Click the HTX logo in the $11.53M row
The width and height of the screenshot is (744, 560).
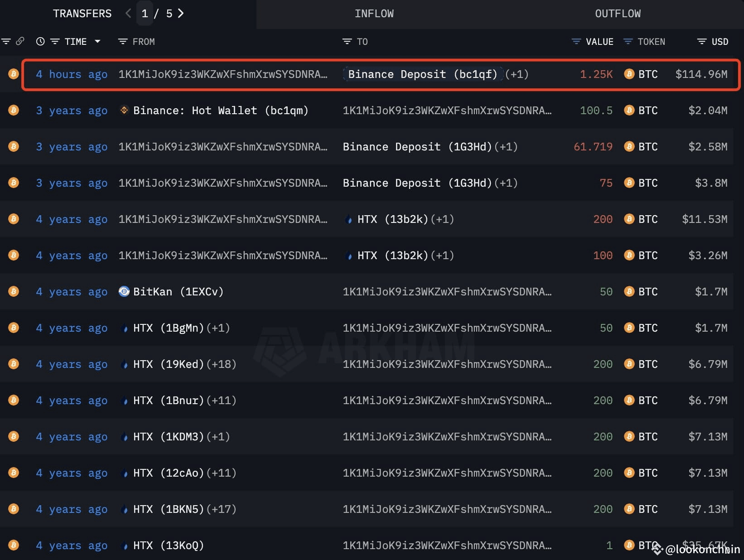point(348,219)
